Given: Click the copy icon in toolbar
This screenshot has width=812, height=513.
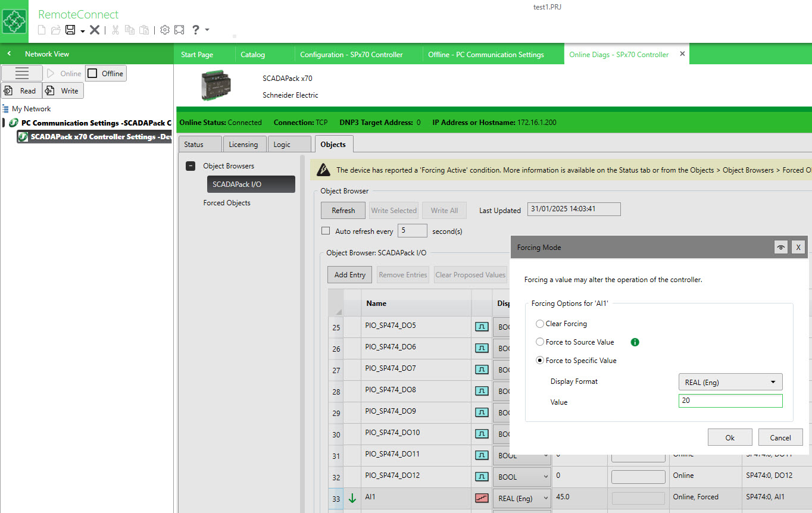Looking at the screenshot, I should (x=129, y=30).
